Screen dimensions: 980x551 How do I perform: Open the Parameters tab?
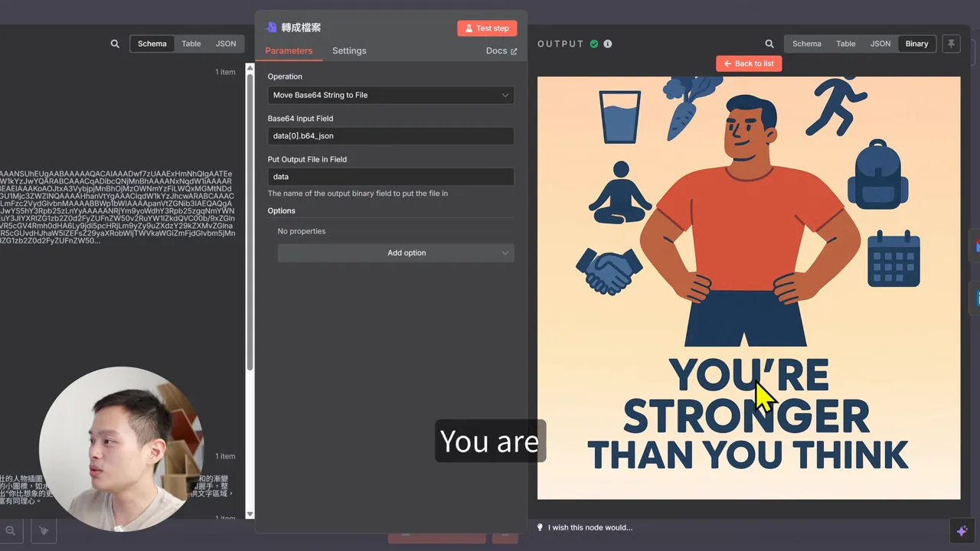point(289,51)
